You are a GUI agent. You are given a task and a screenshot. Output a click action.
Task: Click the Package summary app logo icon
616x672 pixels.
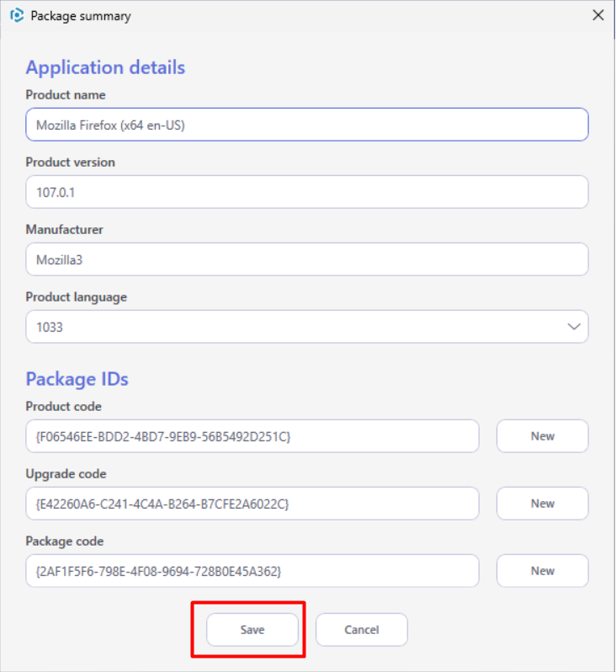[17, 16]
